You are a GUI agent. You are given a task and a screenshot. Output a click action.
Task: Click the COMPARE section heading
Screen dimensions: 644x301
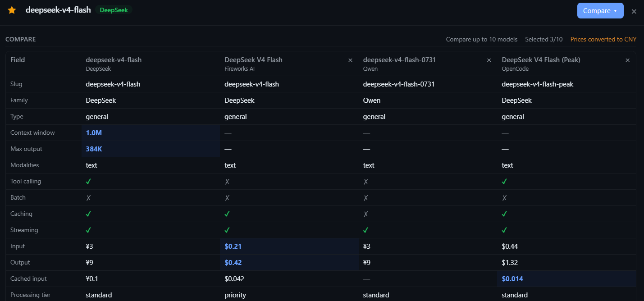coord(21,39)
